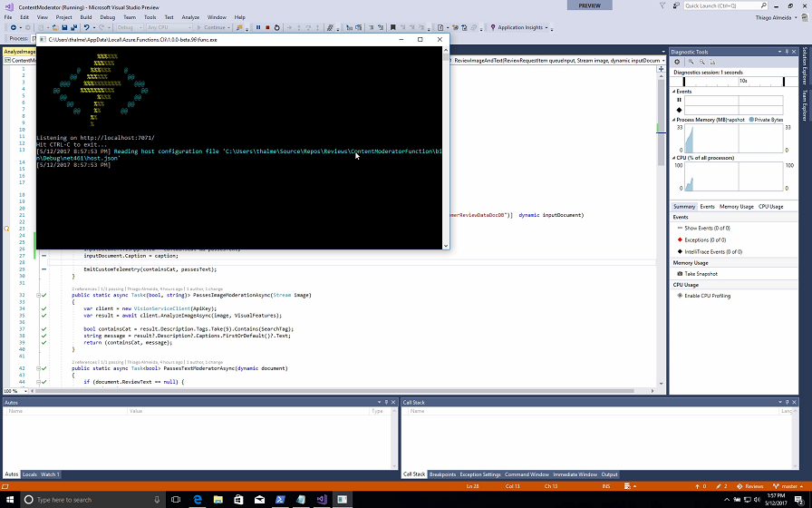Open Diagnostic Tools settings gear
Screen dimensions: 812x508
[677, 62]
